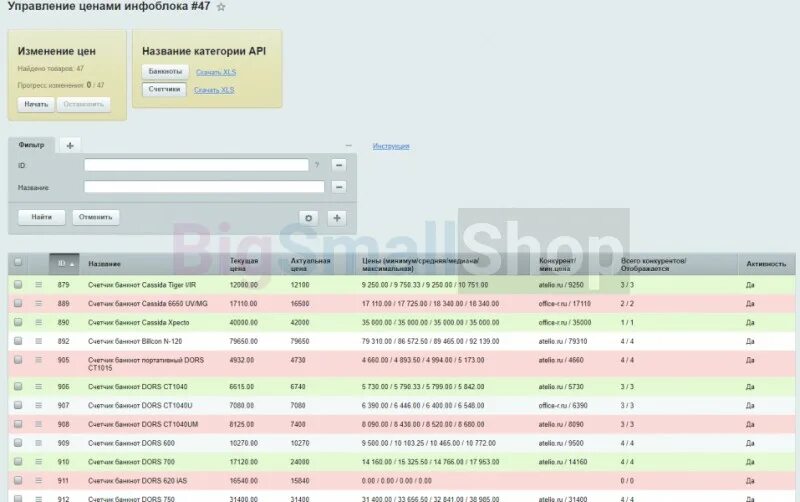Sort by Текущая цена column header

click(244, 264)
